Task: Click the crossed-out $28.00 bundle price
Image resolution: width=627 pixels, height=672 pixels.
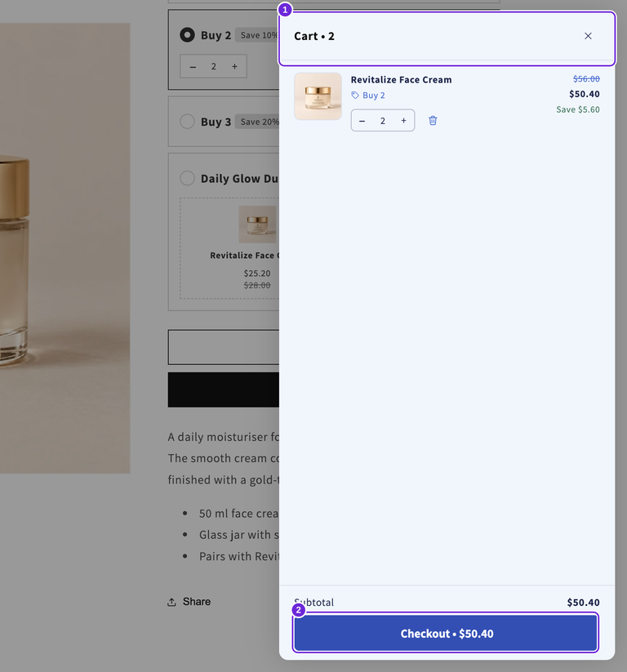Action: click(257, 285)
